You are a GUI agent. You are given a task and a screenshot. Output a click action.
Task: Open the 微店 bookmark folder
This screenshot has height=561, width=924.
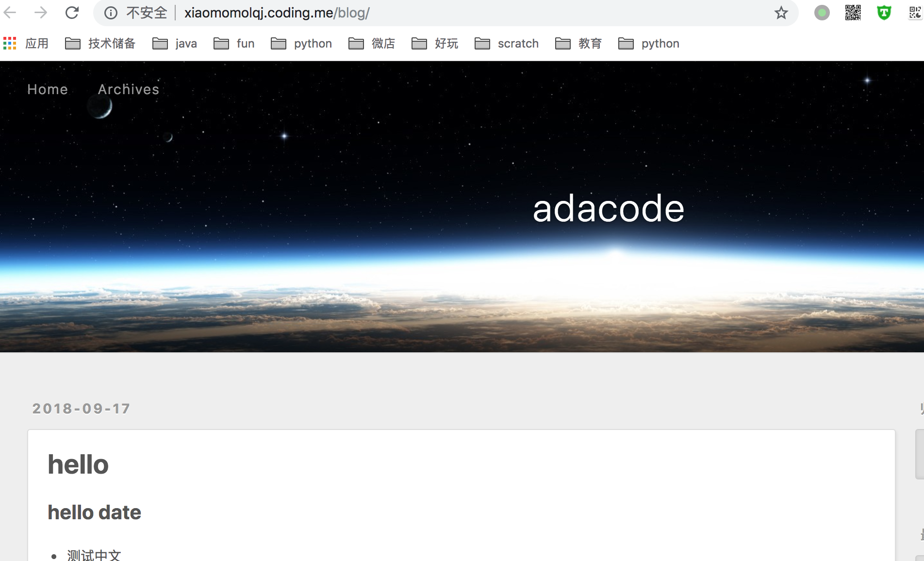(372, 44)
